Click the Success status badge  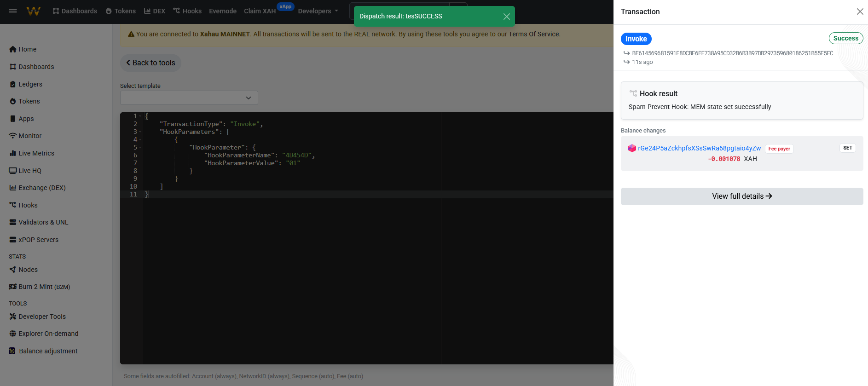pos(846,38)
